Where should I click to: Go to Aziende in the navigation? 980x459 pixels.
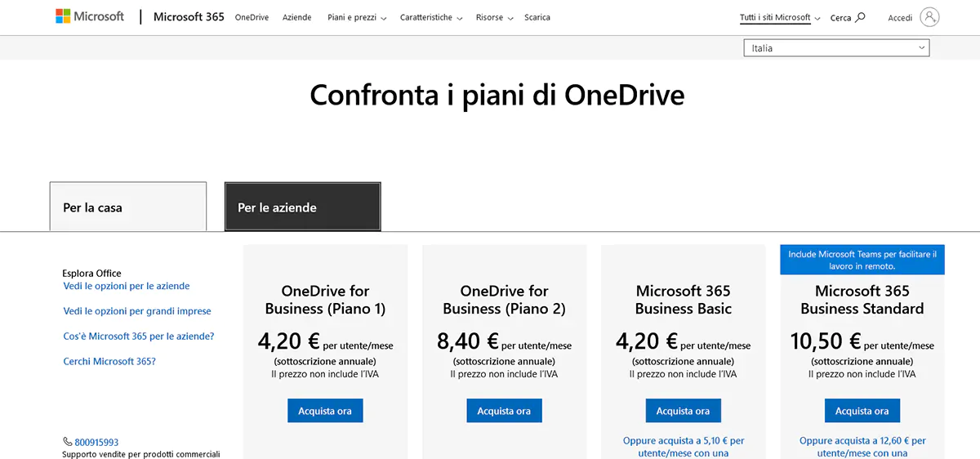coord(296,17)
